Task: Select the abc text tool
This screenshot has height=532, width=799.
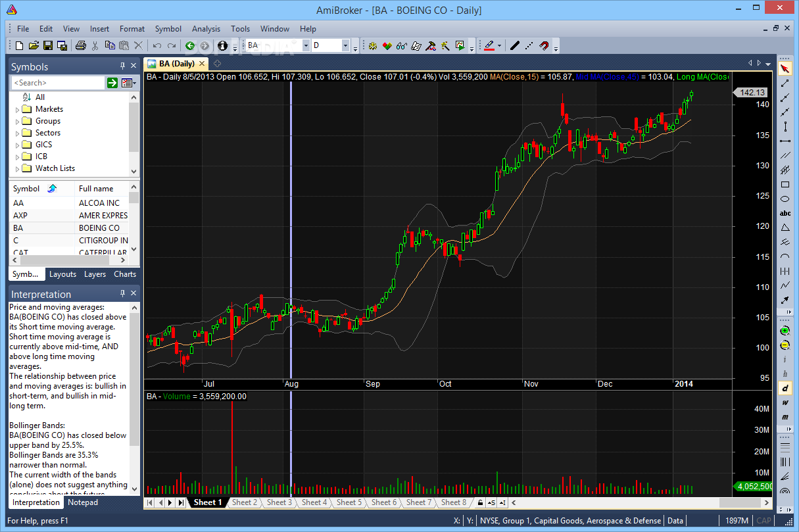Action: [x=785, y=213]
